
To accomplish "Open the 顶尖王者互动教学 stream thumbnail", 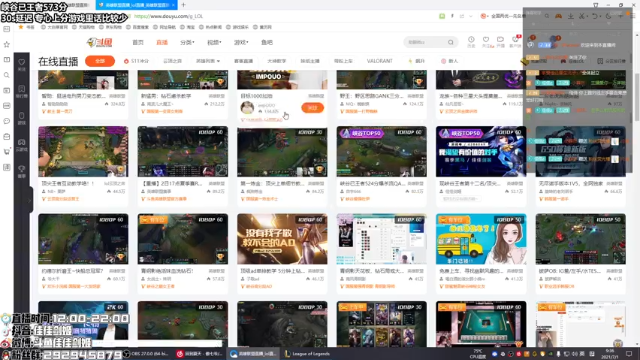I will [x=83, y=151].
